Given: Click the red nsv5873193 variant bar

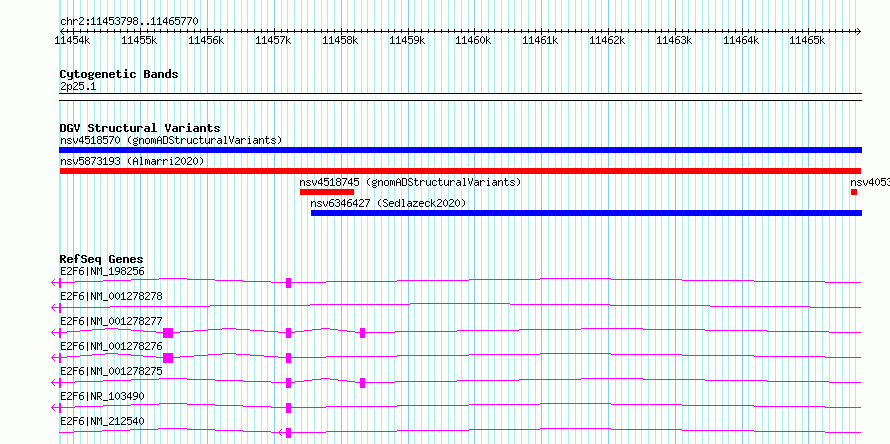Looking at the screenshot, I should (x=460, y=171).
